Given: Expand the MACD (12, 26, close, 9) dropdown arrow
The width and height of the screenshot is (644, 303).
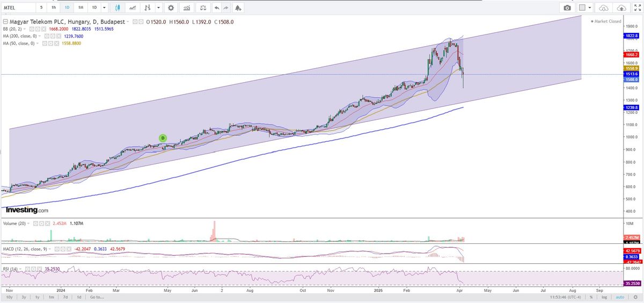Looking at the screenshot, I should point(49,249).
